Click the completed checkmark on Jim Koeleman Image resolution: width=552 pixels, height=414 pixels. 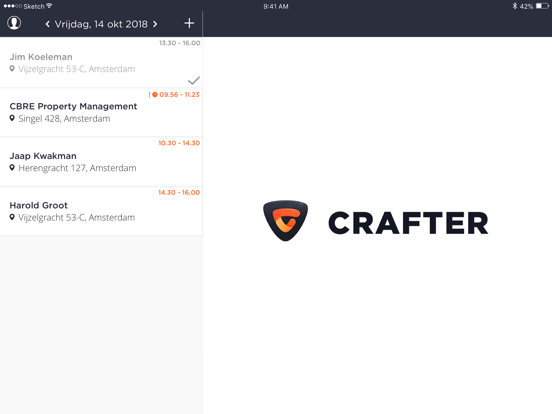(x=194, y=81)
